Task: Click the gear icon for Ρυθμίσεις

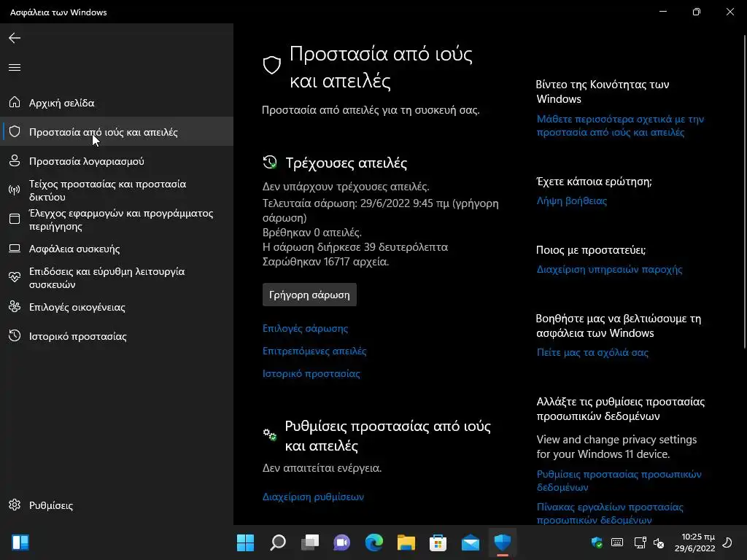Action: 15,505
